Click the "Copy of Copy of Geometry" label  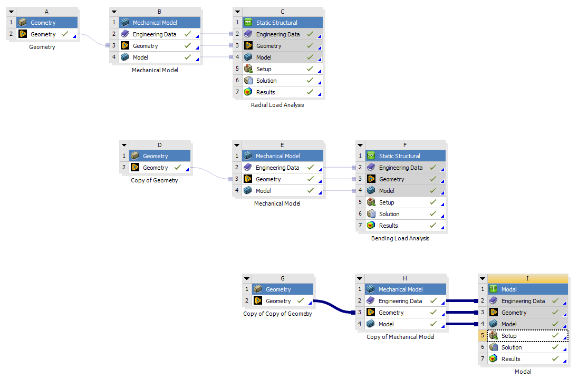pyautogui.click(x=277, y=314)
